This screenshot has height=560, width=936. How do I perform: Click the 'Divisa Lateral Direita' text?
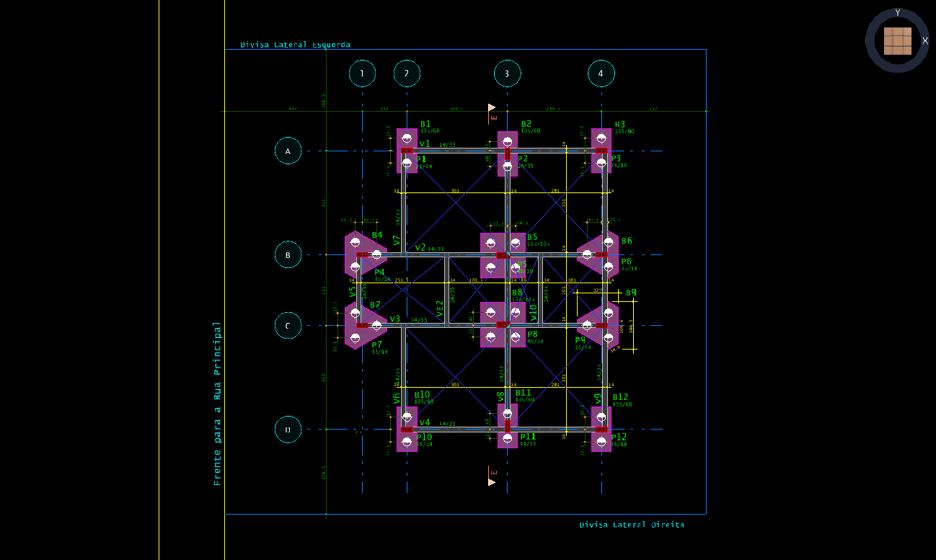pos(632,525)
